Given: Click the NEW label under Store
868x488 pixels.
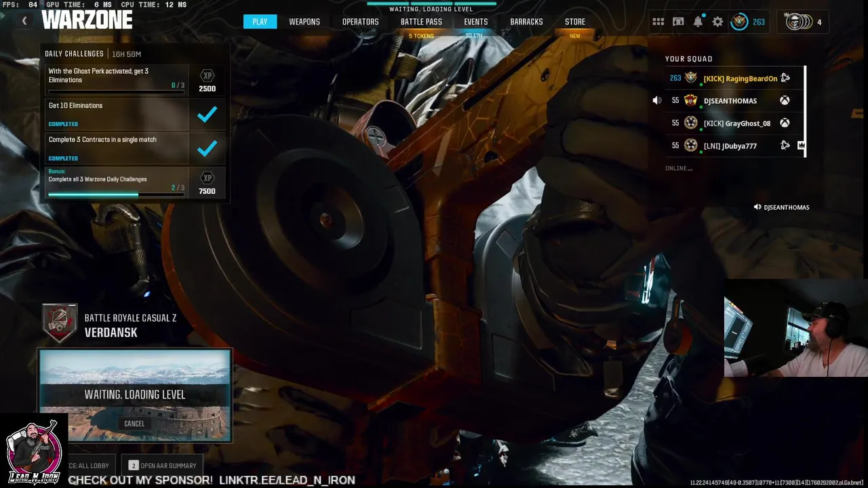Looking at the screenshot, I should pos(575,36).
